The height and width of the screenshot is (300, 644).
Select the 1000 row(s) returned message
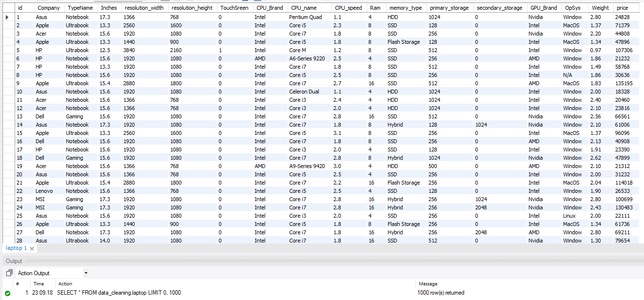coord(441,293)
